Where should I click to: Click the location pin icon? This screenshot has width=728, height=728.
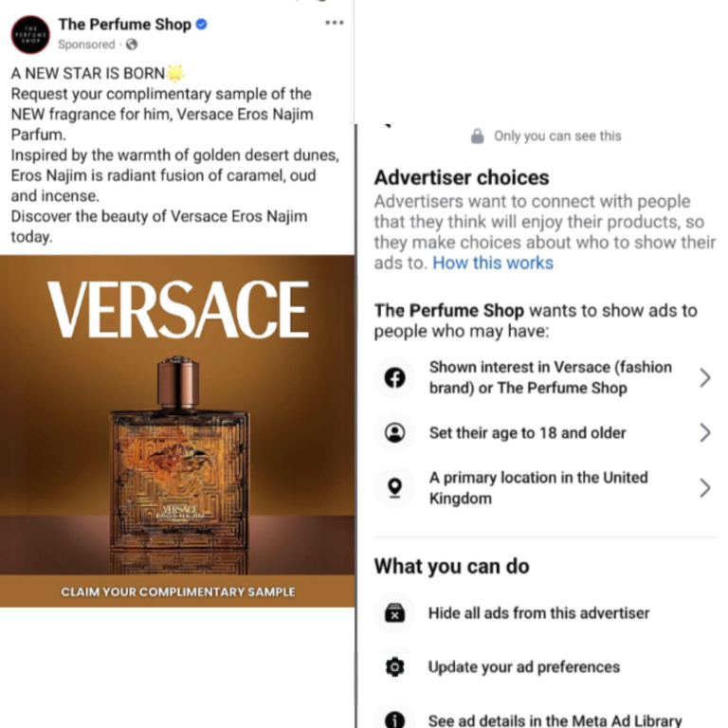pyautogui.click(x=395, y=487)
